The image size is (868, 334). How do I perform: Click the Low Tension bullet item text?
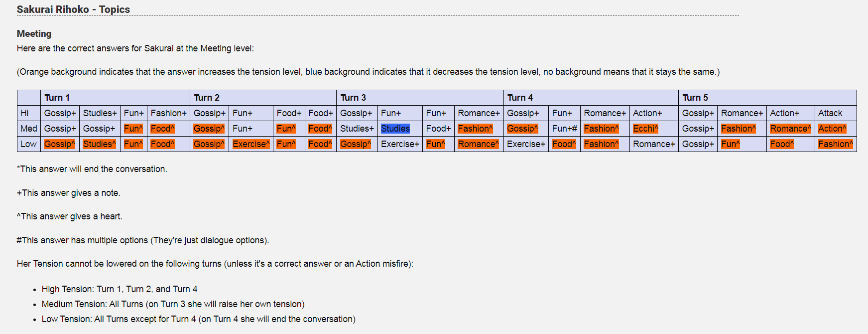click(x=199, y=319)
